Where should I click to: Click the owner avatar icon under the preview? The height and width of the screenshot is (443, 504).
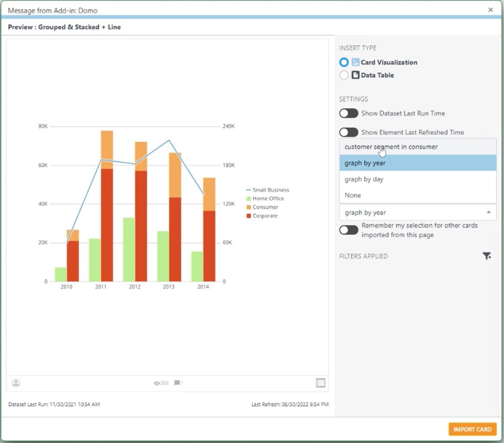tap(16, 383)
